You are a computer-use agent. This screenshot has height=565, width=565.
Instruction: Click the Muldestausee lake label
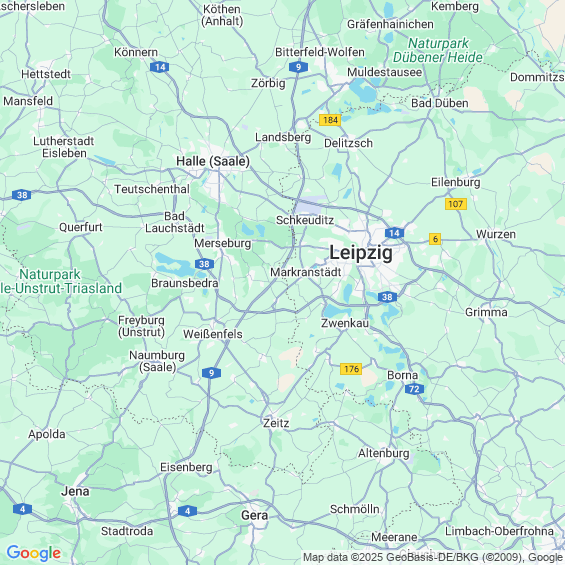click(384, 72)
